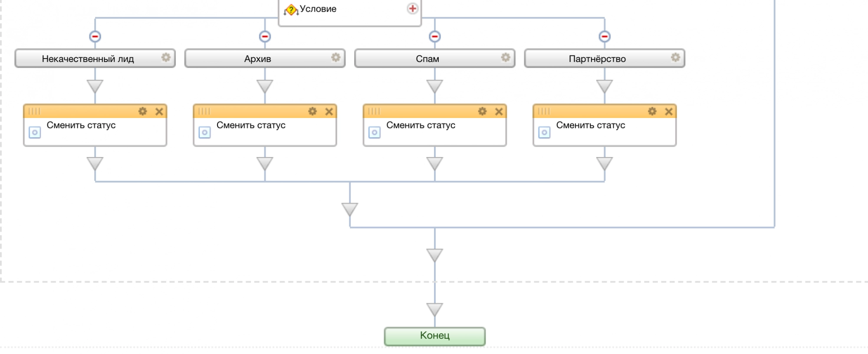This screenshot has width=868, height=354.
Task: Grab drag handle of Партнёрство Сменить статус block
Action: click(x=544, y=111)
